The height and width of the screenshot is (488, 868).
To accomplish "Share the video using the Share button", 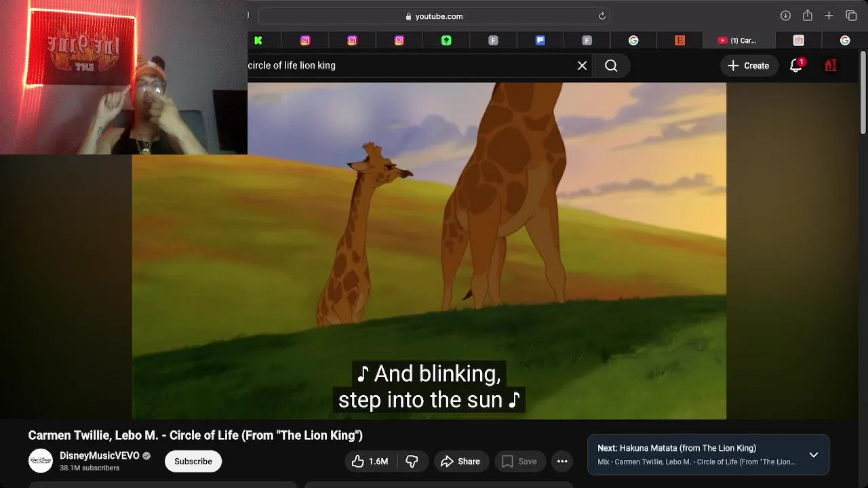I will 460,462.
